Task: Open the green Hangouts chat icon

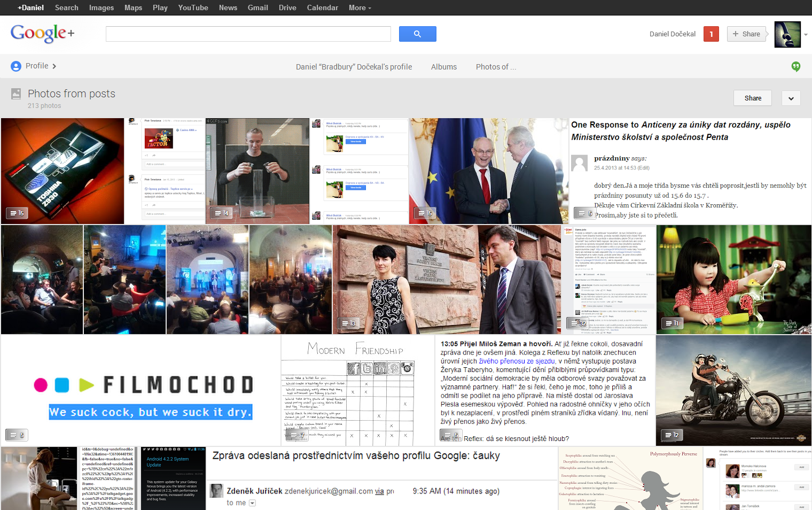Action: pyautogui.click(x=795, y=66)
